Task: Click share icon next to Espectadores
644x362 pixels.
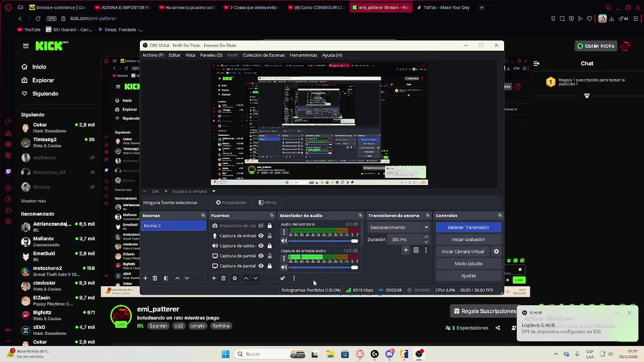Action: [498, 328]
